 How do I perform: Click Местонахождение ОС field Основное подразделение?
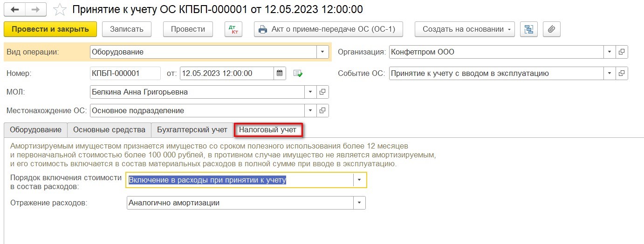coord(197,111)
